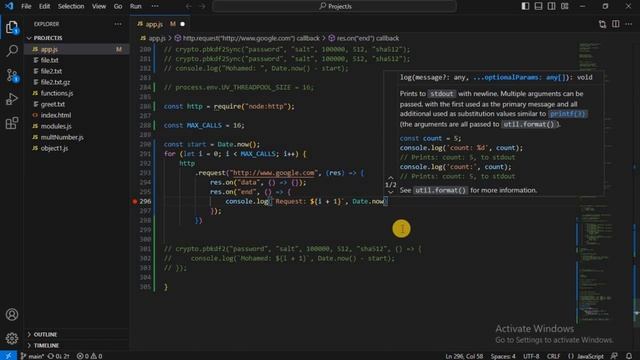Toggle the secondary side bar layout icon
The image size is (640, 360).
551,6
